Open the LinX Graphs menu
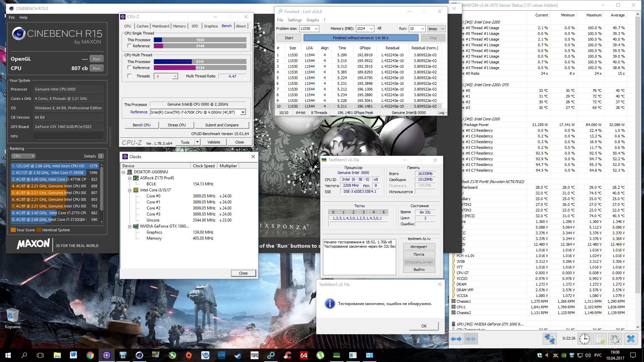 [312, 20]
